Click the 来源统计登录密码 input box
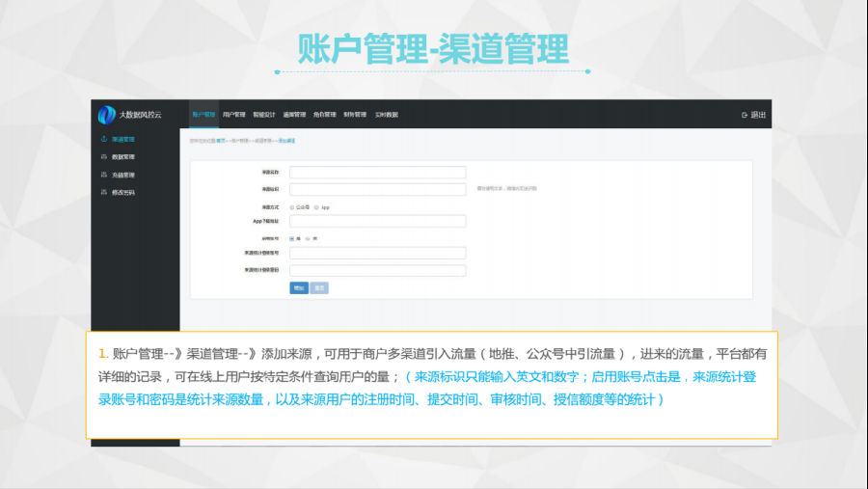 [x=377, y=271]
